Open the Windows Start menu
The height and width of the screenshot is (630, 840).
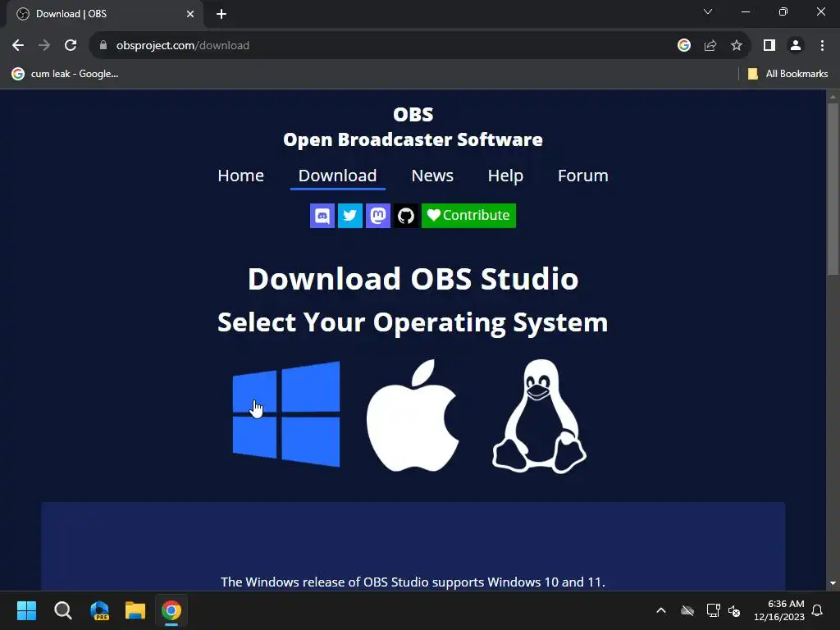click(x=26, y=610)
